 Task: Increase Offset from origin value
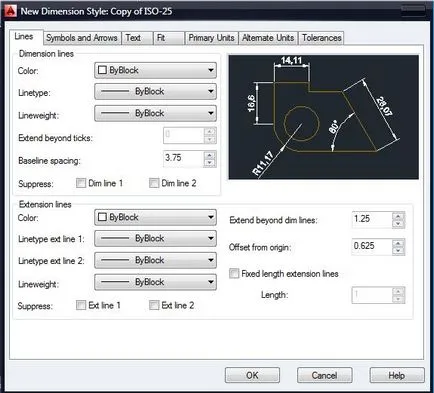(x=398, y=243)
